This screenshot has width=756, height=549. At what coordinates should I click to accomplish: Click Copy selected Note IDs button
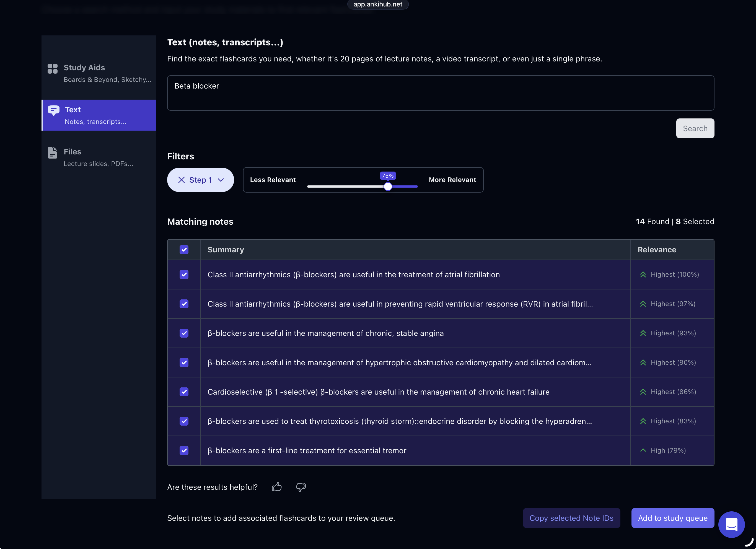pyautogui.click(x=571, y=518)
